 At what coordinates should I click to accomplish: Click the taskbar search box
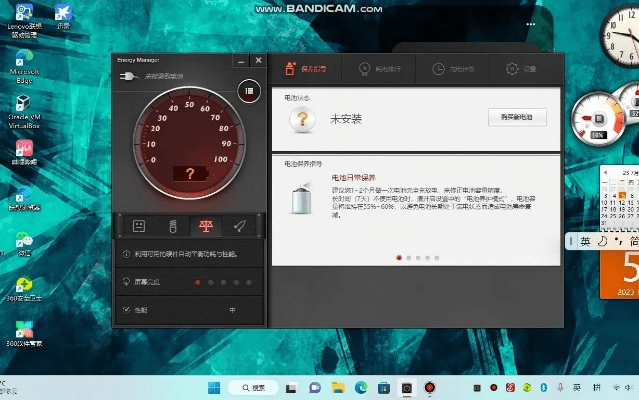coord(259,387)
